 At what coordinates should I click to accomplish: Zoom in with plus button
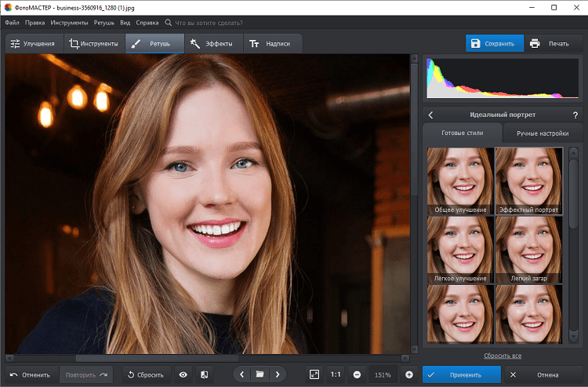coord(408,374)
